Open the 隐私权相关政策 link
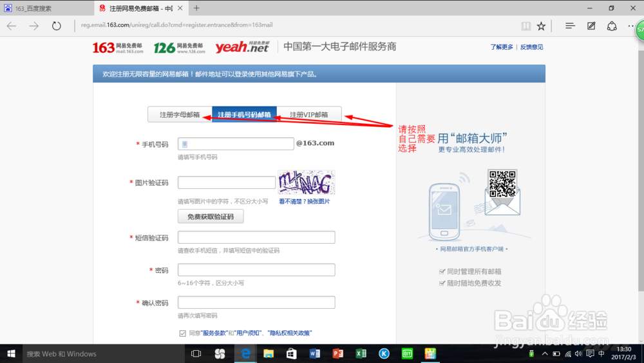Screen dimensions: 644x363 point(290,333)
